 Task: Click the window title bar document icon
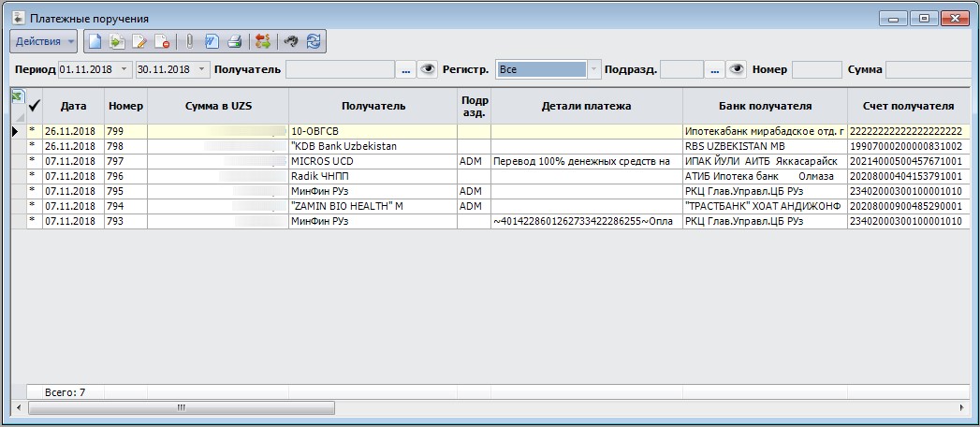[18, 18]
